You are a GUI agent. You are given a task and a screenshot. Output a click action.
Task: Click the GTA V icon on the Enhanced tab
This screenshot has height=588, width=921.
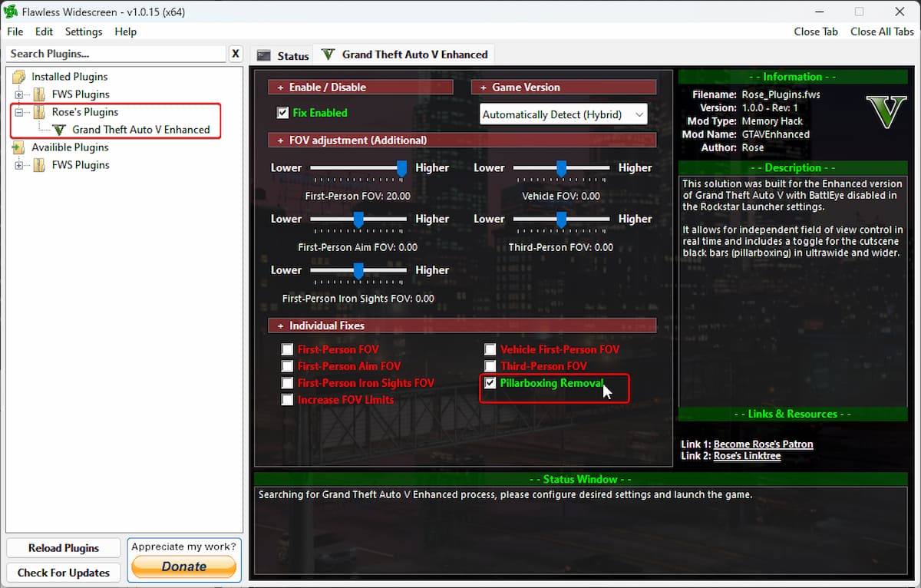tap(327, 55)
